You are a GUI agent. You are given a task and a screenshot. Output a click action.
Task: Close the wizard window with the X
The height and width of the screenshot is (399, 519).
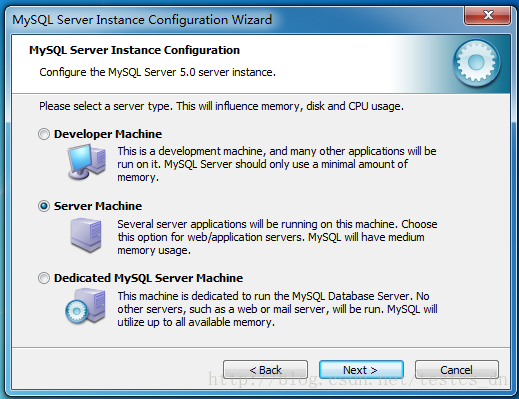pos(487,15)
